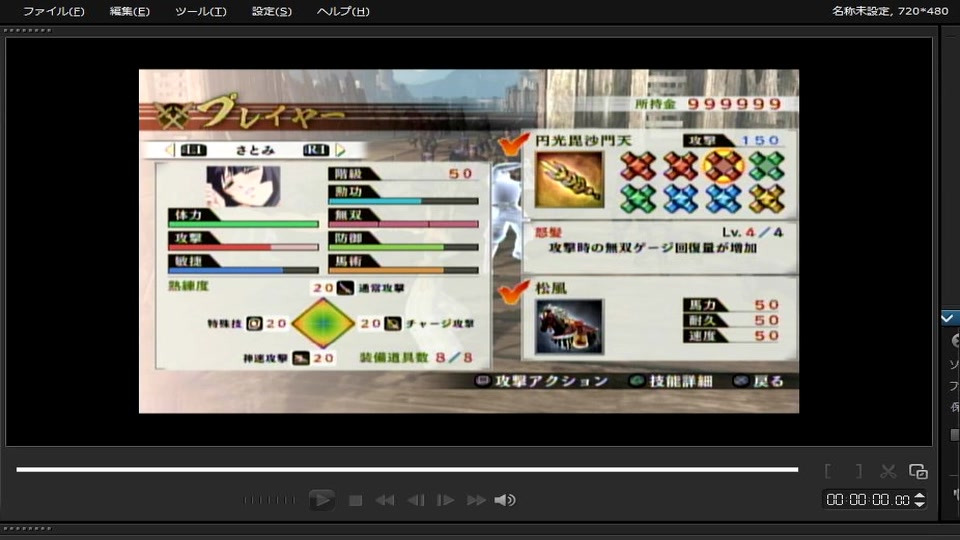Screen dimensions: 960x540
Task: Click the white scrub bar under preview
Action: click(x=407, y=470)
